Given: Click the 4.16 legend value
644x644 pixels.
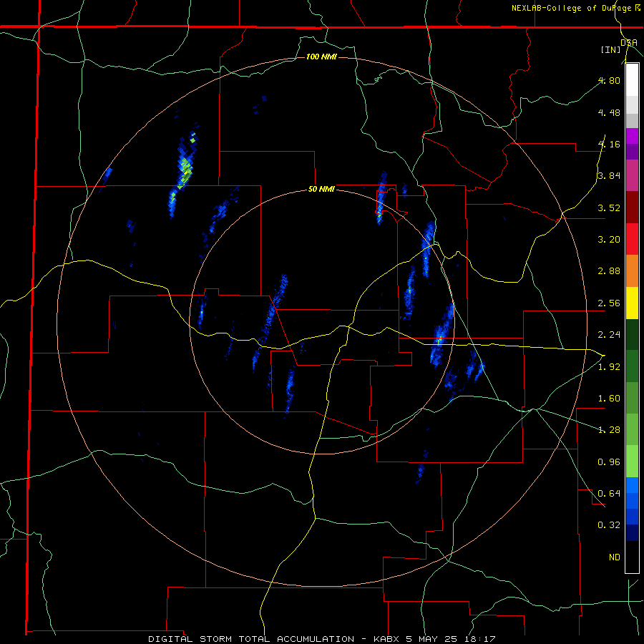Looking at the screenshot, I should click(x=609, y=144).
